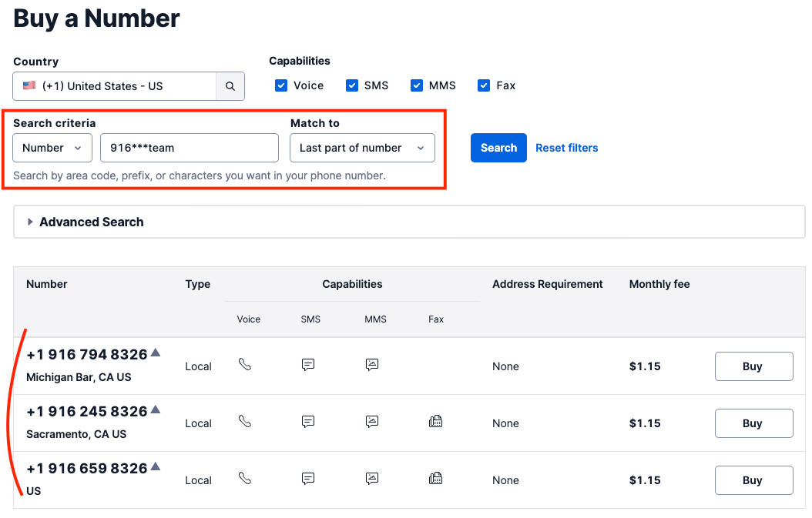The image size is (812, 518).
Task: Buy the number +1 916 794 8326
Action: point(753,366)
